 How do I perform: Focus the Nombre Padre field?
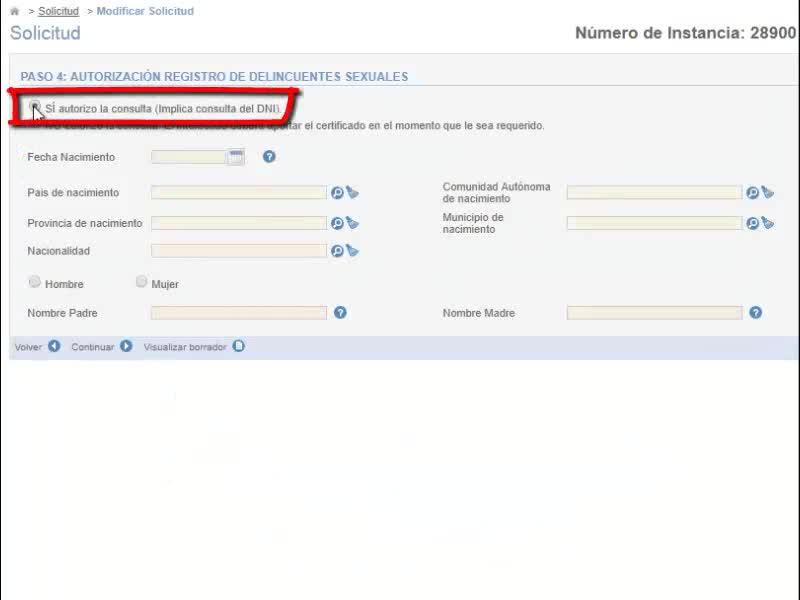tap(239, 313)
